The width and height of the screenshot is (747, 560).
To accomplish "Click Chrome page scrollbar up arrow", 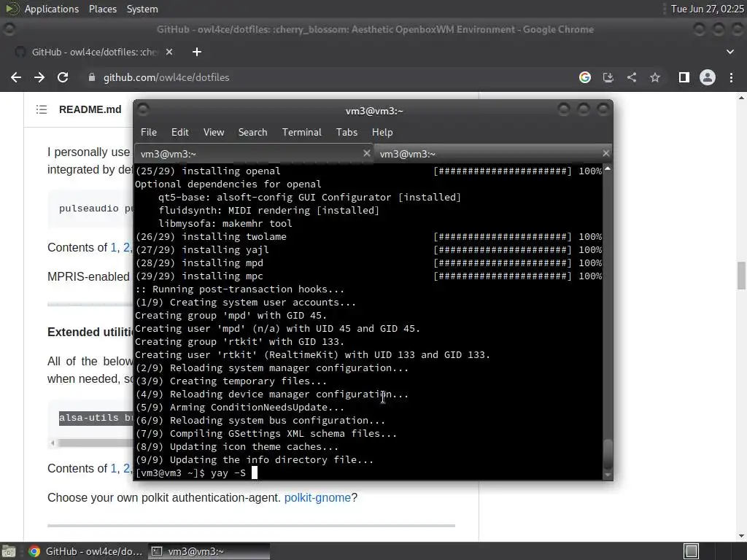I will tap(742, 98).
